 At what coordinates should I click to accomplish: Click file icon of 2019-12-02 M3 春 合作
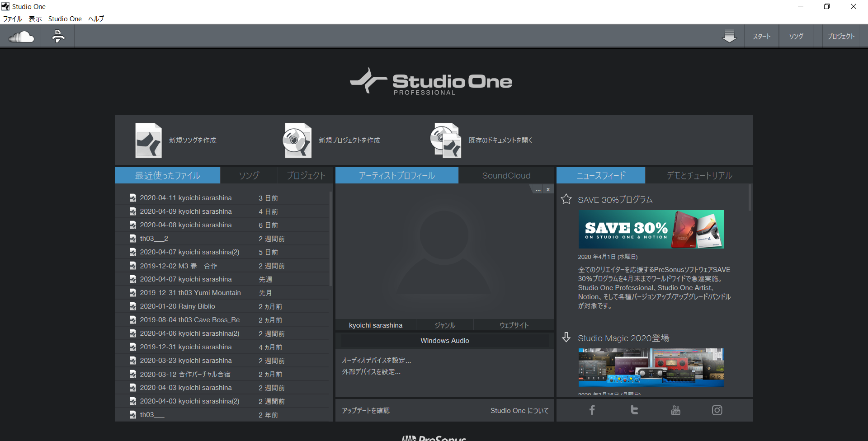(x=133, y=266)
